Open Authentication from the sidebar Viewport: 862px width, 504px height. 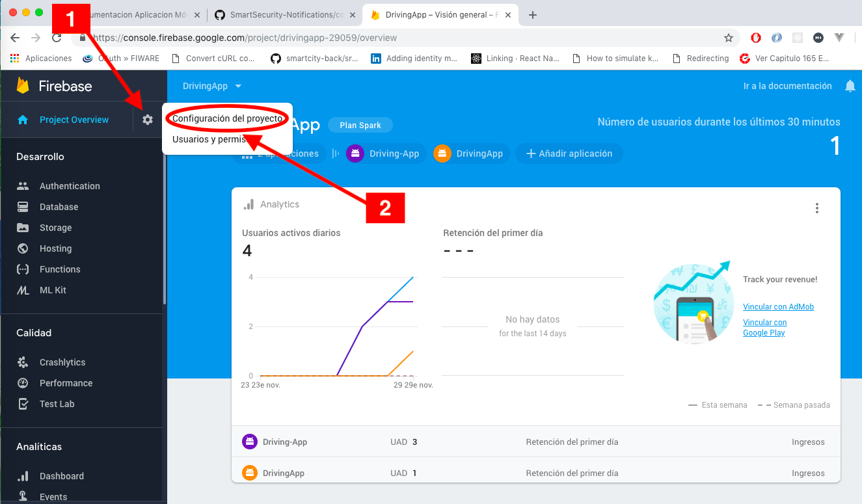(70, 186)
